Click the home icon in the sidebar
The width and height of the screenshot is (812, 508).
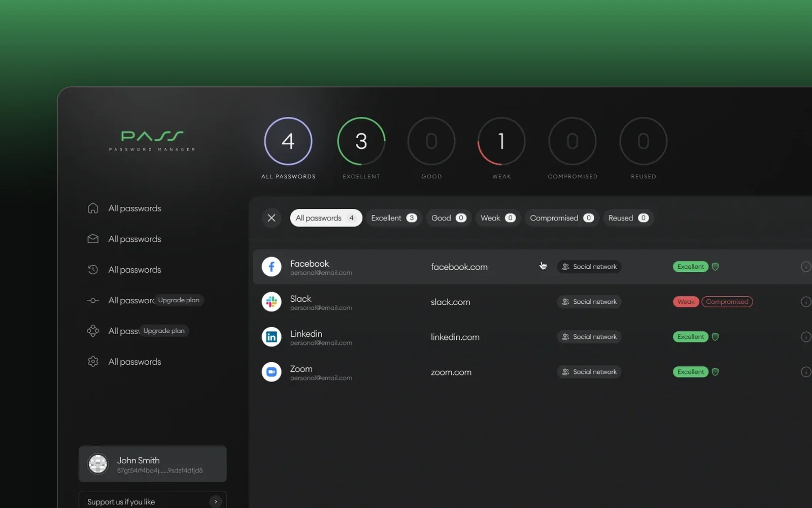(x=93, y=208)
